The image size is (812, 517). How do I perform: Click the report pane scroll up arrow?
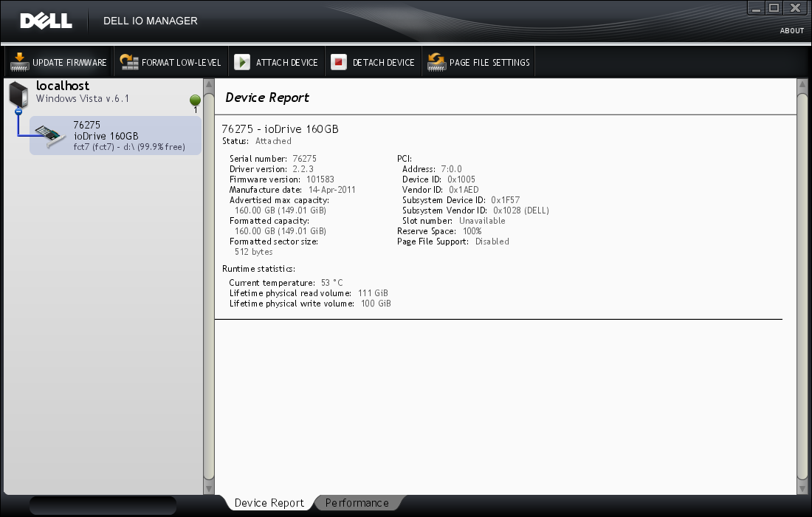pos(802,84)
